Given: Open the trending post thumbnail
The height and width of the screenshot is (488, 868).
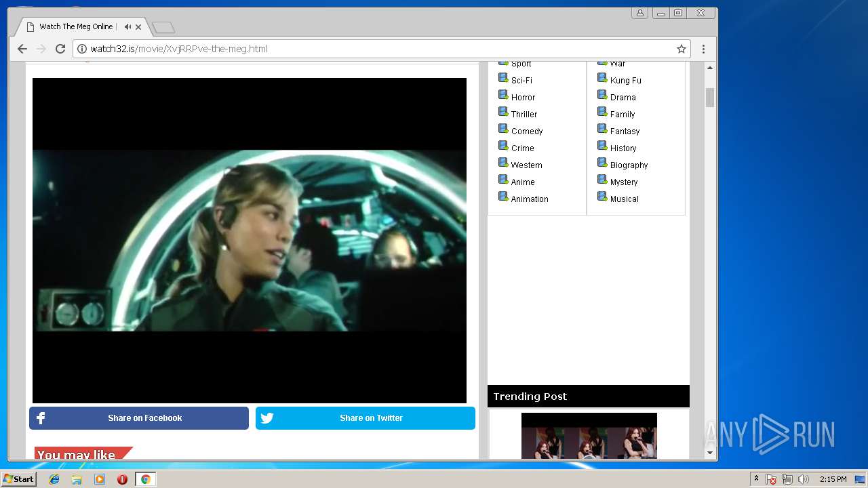Looking at the screenshot, I should point(589,436).
